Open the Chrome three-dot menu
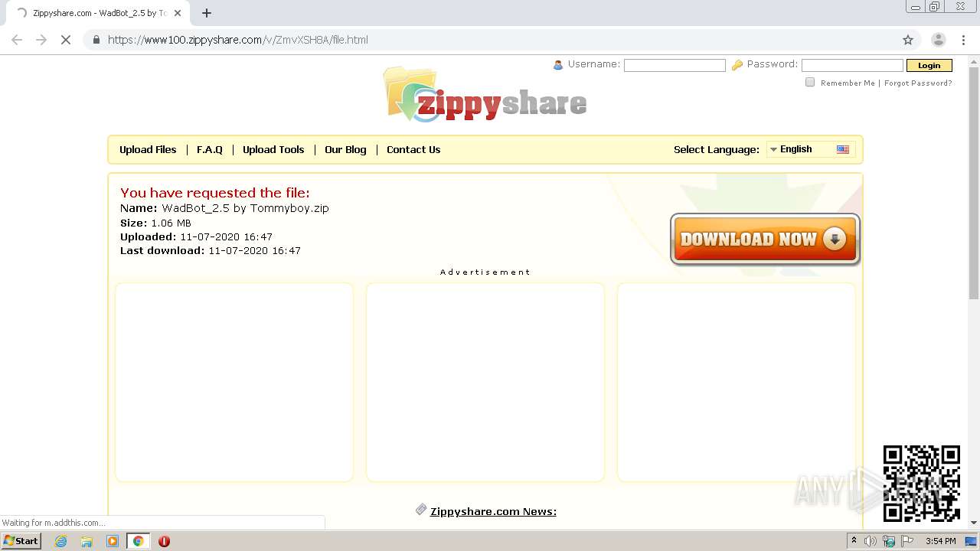The image size is (980, 551). [963, 40]
